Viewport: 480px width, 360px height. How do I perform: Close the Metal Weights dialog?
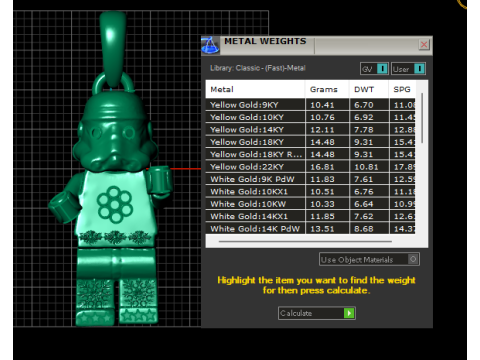424,45
